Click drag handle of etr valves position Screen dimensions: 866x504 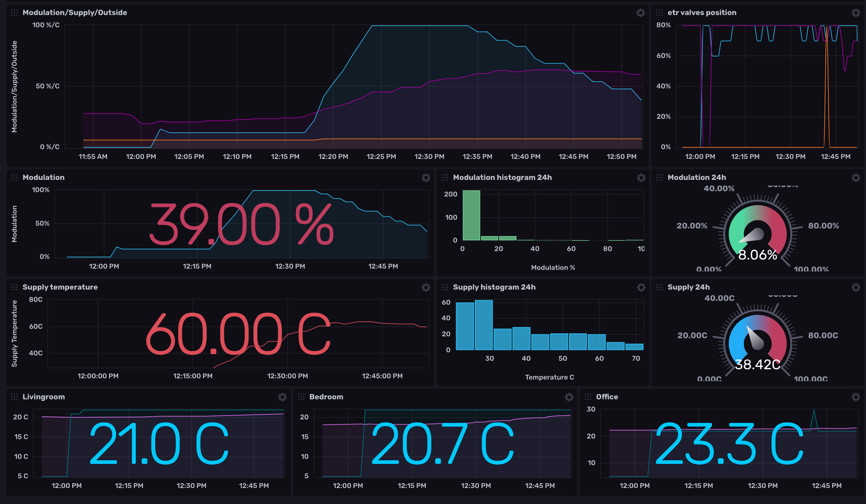point(659,13)
